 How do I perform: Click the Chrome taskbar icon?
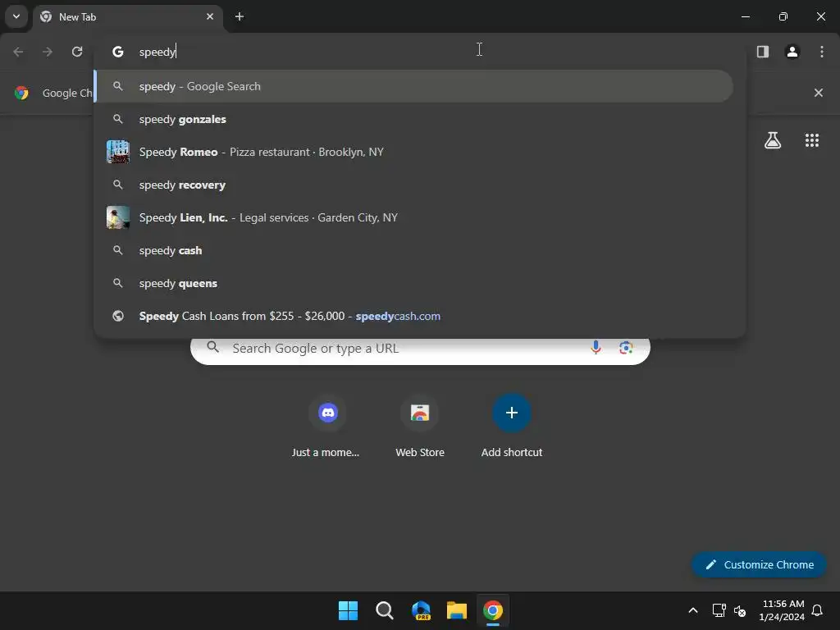point(493,610)
